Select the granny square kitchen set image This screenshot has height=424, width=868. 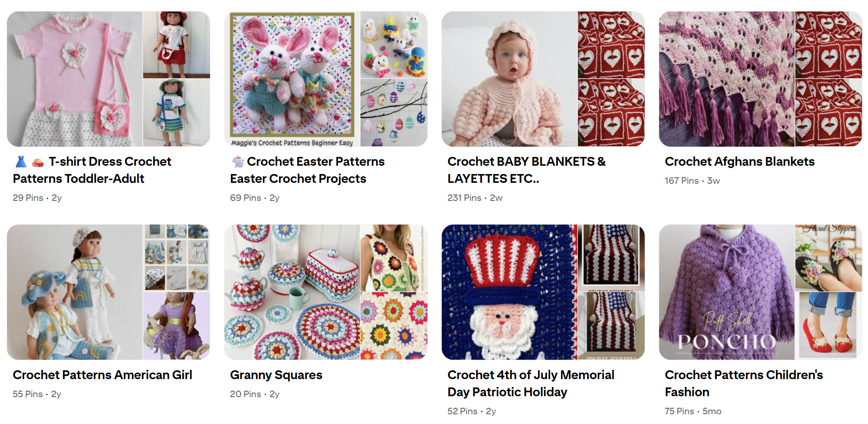click(x=292, y=292)
